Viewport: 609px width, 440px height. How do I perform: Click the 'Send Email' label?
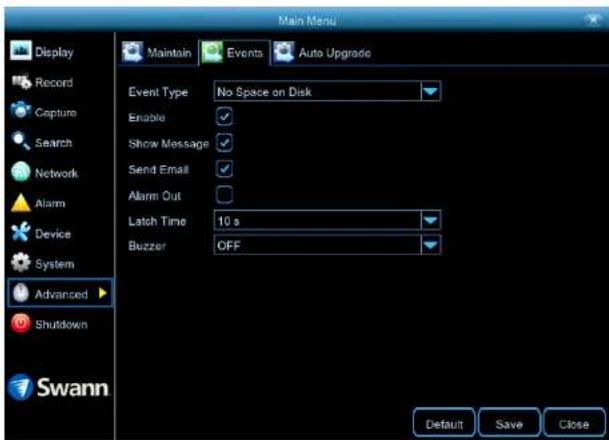point(158,169)
